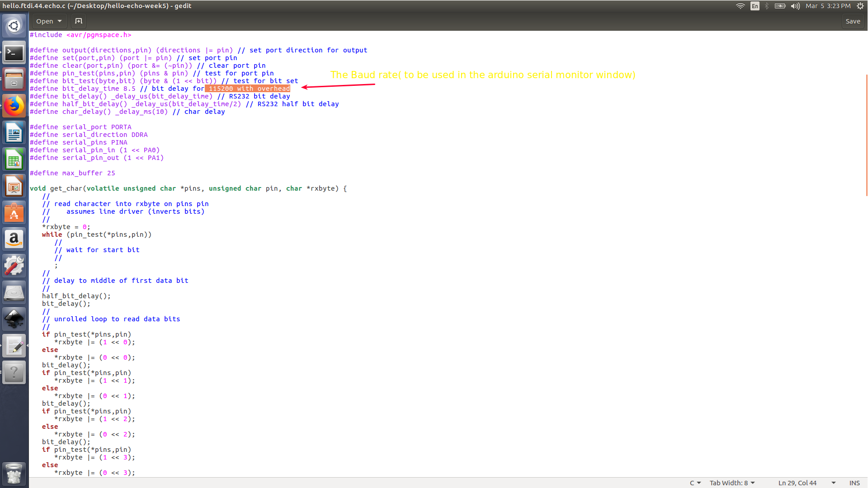Open System Settings wrench icon
The height and width of the screenshot is (488, 868).
point(14,266)
